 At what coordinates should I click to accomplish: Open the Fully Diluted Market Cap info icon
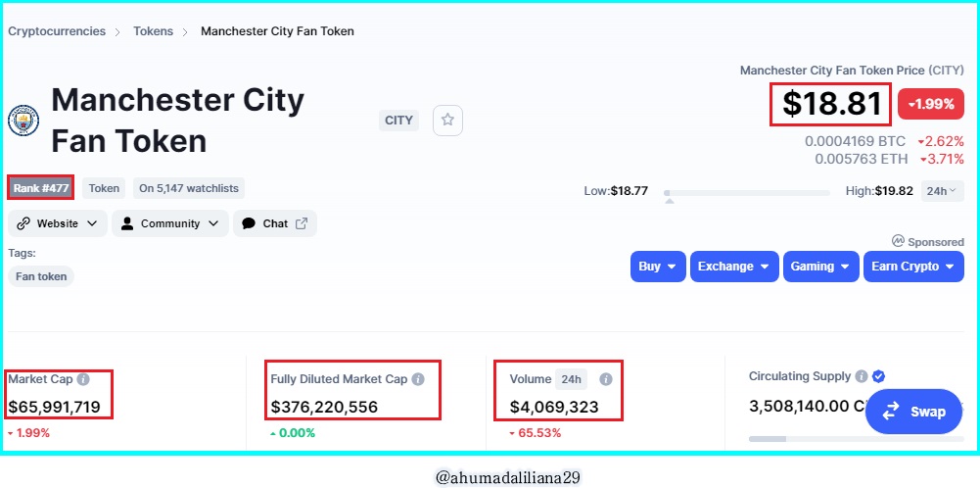(418, 379)
